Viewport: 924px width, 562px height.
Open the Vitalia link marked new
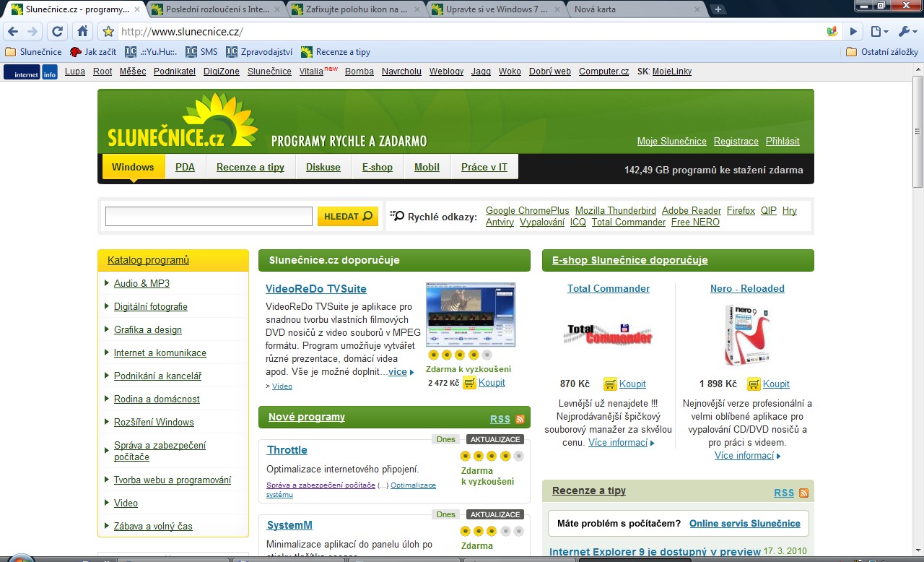tap(312, 72)
